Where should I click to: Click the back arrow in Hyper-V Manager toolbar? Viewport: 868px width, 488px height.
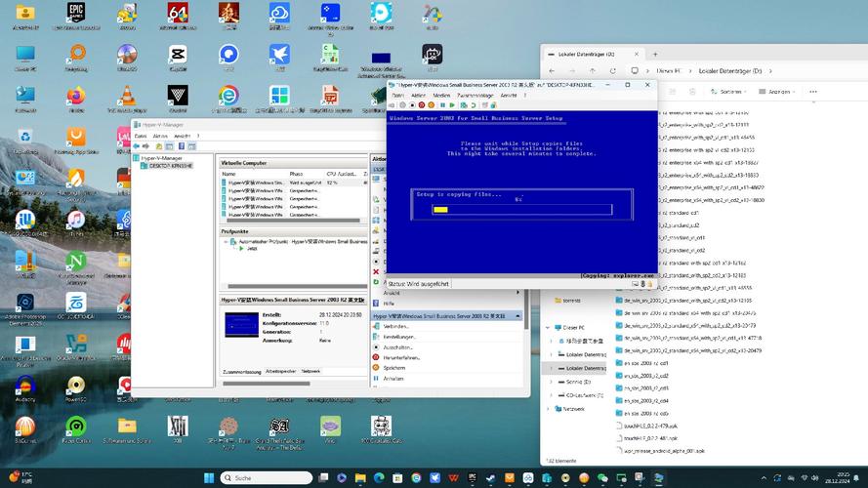point(138,145)
